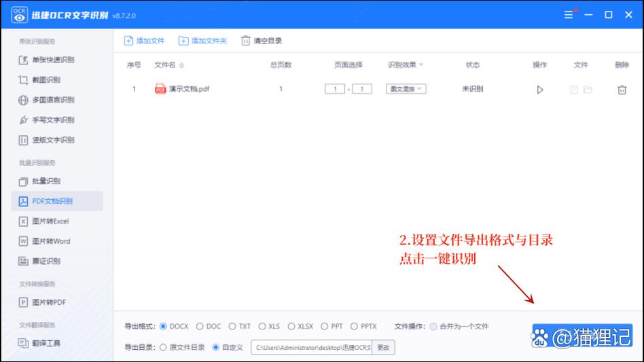Click the 图片转Excel sidebar icon
The image size is (644, 362).
(x=23, y=221)
